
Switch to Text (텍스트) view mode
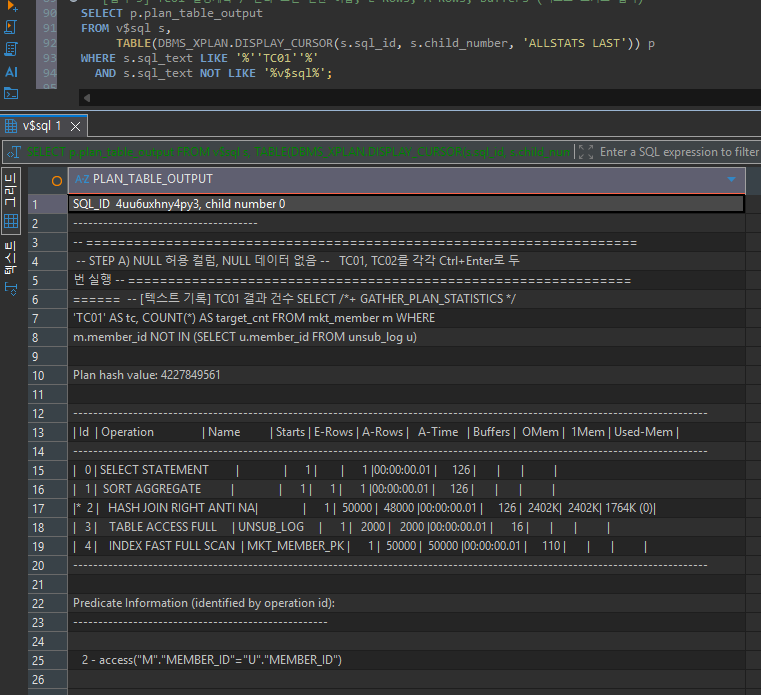10,257
